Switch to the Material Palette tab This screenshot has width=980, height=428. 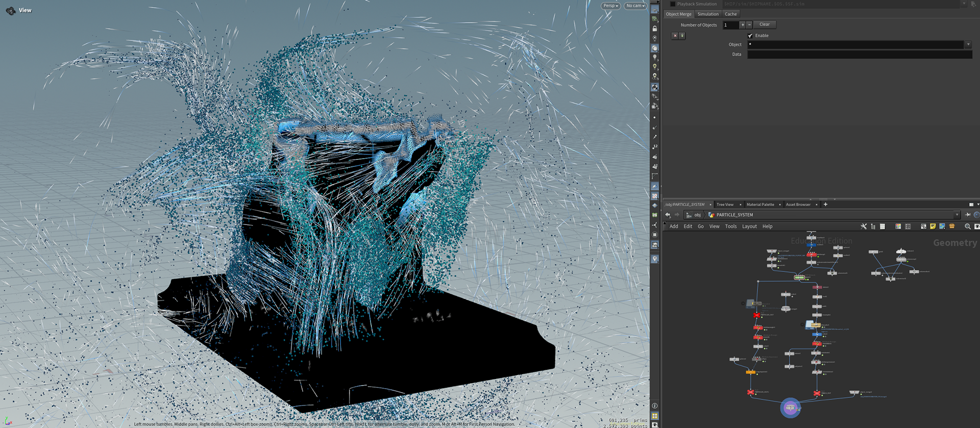coord(760,205)
